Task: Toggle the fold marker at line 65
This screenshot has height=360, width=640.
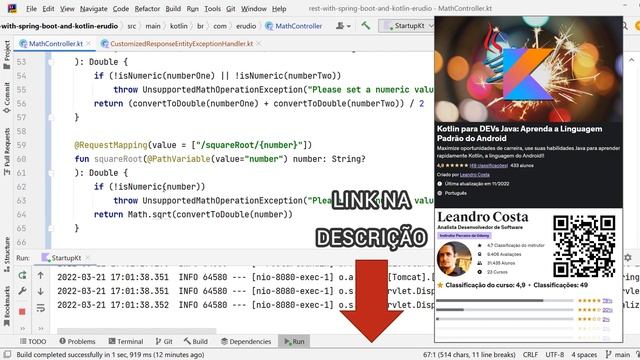Action: click(x=51, y=229)
